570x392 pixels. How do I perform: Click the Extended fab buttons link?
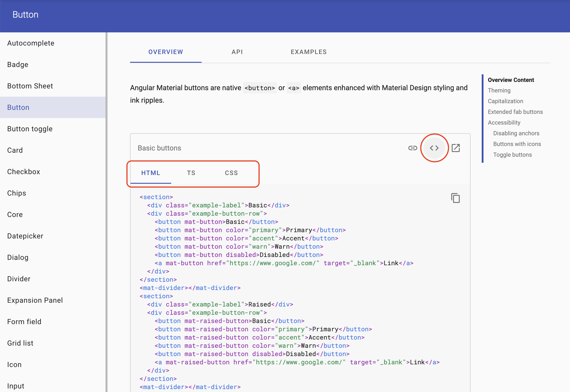pos(515,112)
